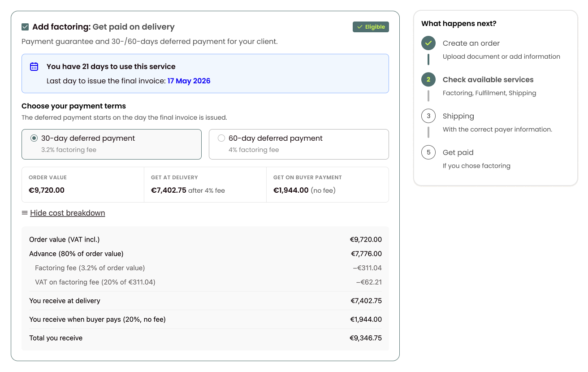This screenshot has width=588, height=372.
Task: Click the Upload document or add information text
Action: (x=502, y=56)
